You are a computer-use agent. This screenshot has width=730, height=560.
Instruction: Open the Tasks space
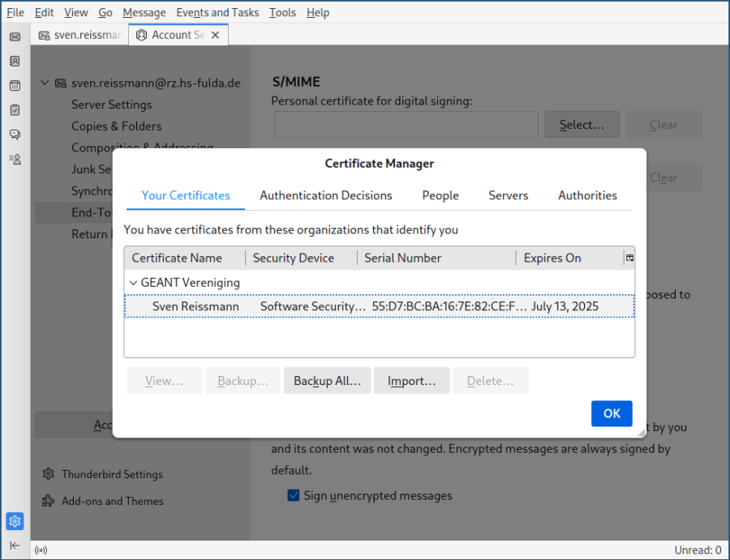point(15,109)
